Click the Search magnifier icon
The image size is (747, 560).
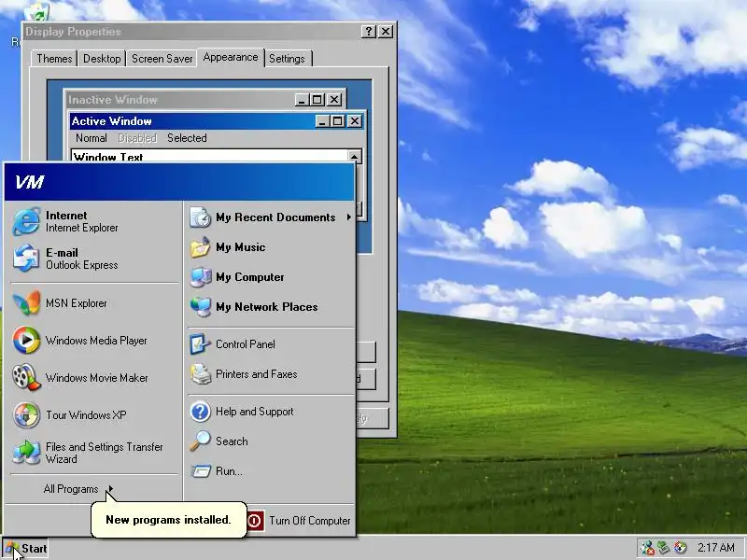pos(201,441)
